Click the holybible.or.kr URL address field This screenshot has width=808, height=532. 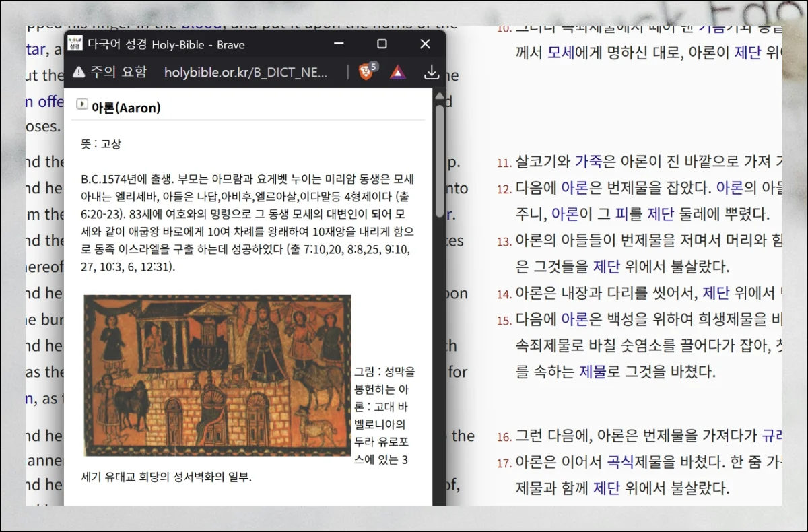tap(246, 72)
